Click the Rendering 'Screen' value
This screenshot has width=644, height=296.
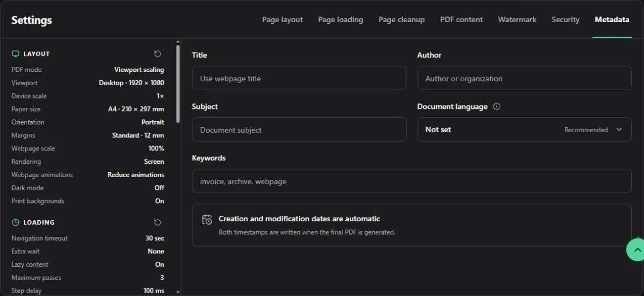[x=154, y=162]
